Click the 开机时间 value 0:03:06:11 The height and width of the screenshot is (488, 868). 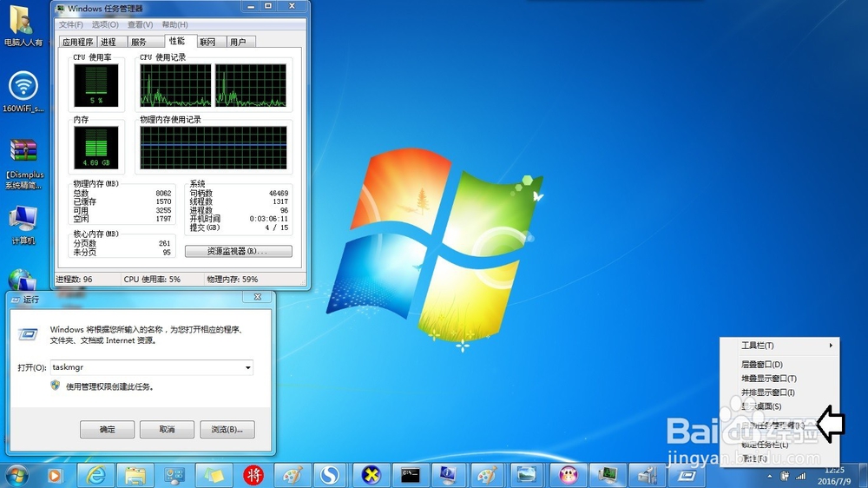coord(268,219)
